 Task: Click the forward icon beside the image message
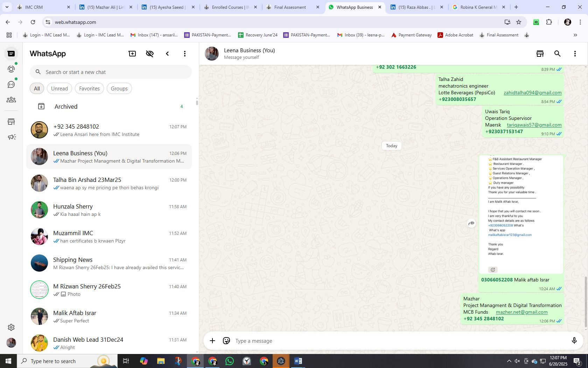[471, 223]
